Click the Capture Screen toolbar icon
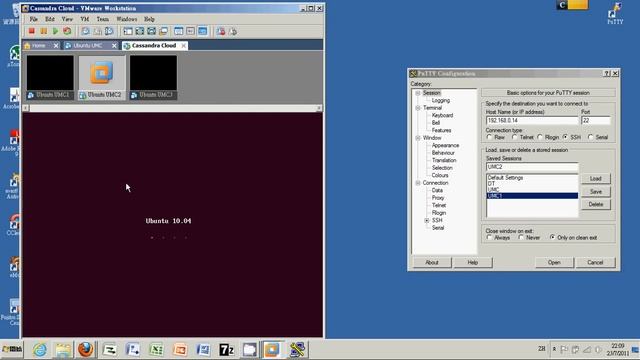This screenshot has width=640, height=360. coord(221,31)
